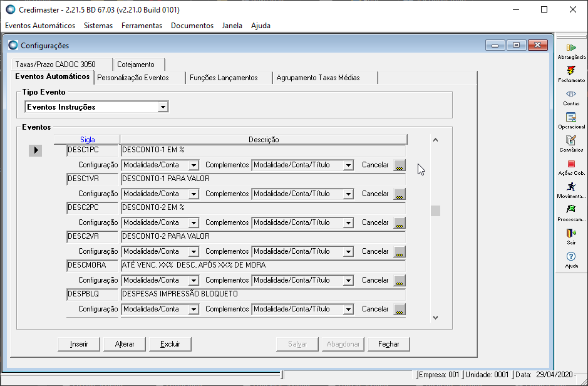Screen dimensions: 588x386
Task: Click the Abandonar button
Action: 343,344
